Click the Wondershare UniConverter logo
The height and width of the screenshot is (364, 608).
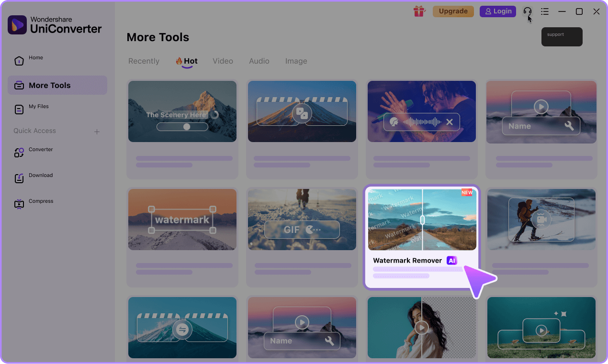coord(55,24)
